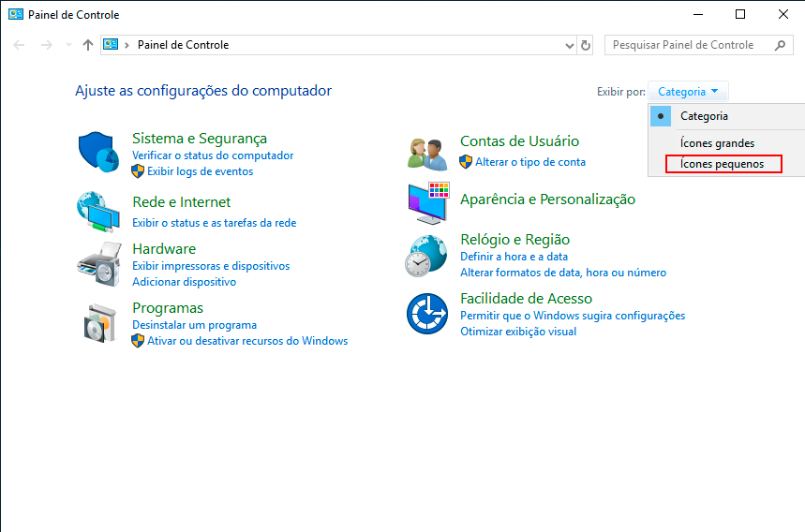This screenshot has height=532, width=805.
Task: Click Desinstalar um programa link
Action: (x=195, y=325)
